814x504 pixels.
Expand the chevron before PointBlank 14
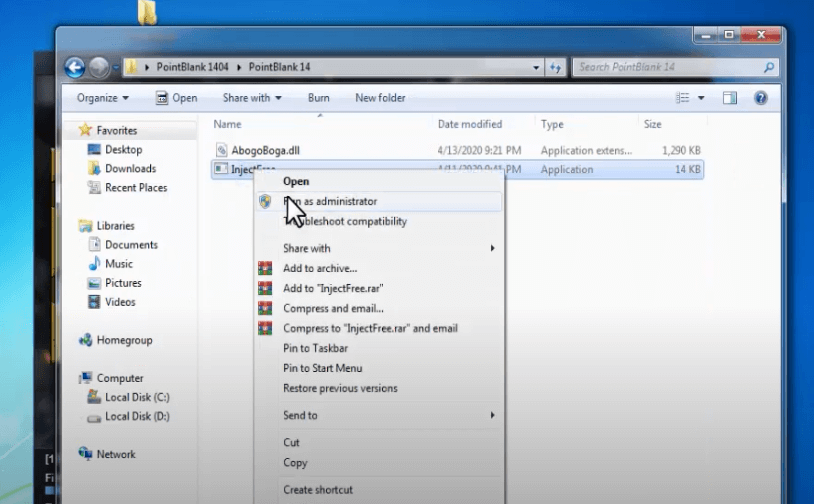click(x=239, y=67)
